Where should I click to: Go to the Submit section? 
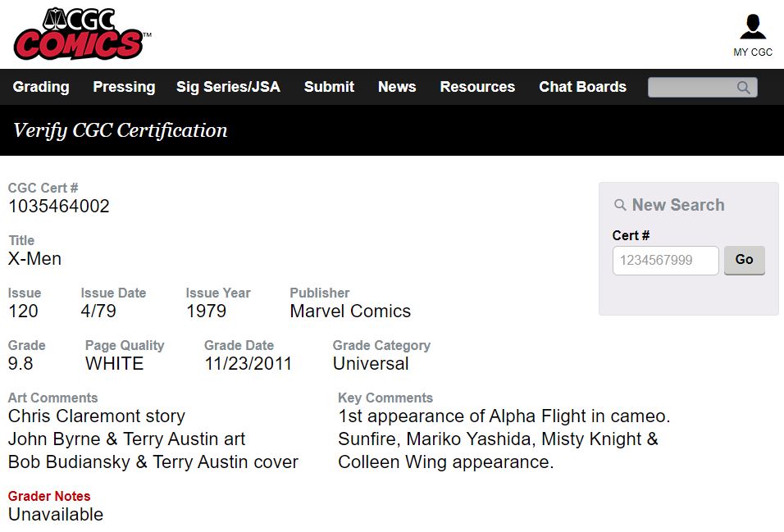click(329, 87)
